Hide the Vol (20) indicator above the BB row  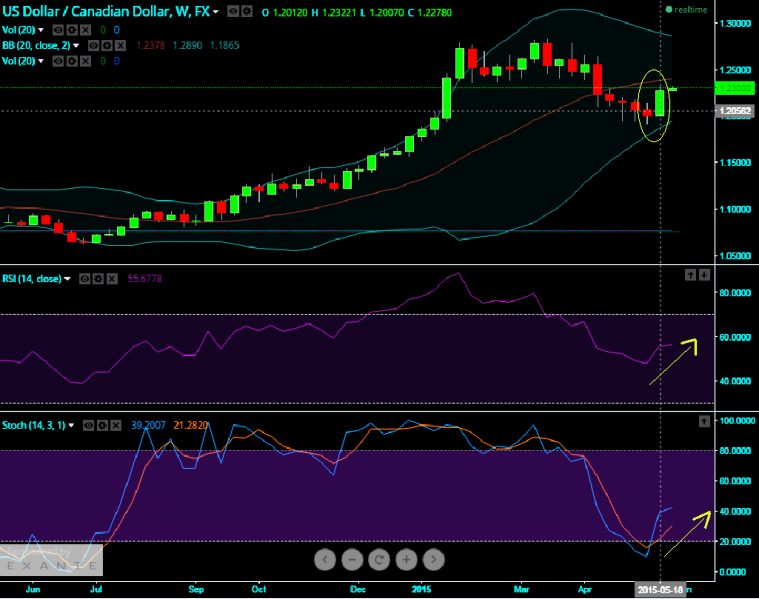tap(58, 30)
